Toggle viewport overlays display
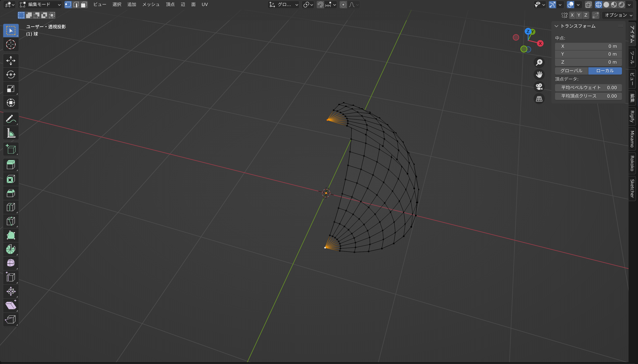 [570, 4]
